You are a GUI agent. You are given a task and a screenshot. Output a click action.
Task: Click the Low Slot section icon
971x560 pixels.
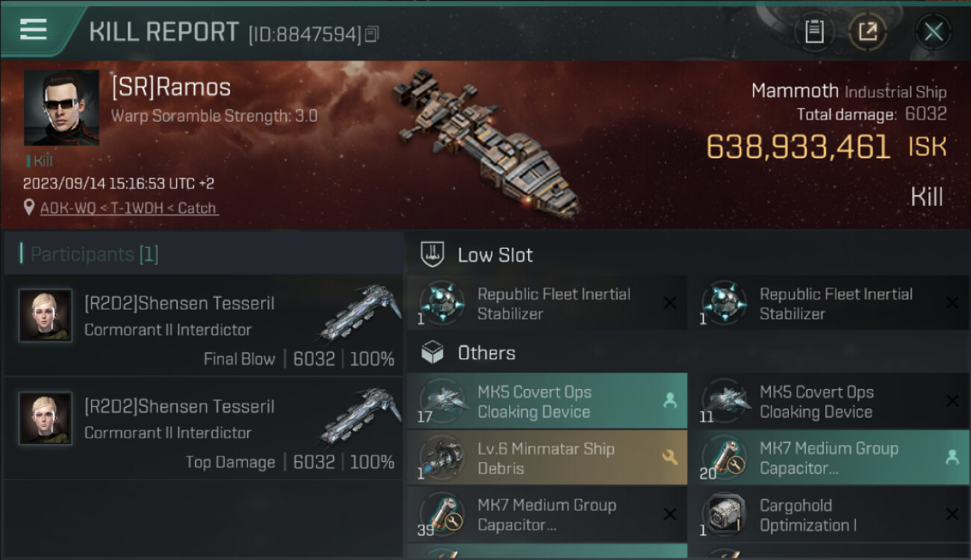coord(433,255)
